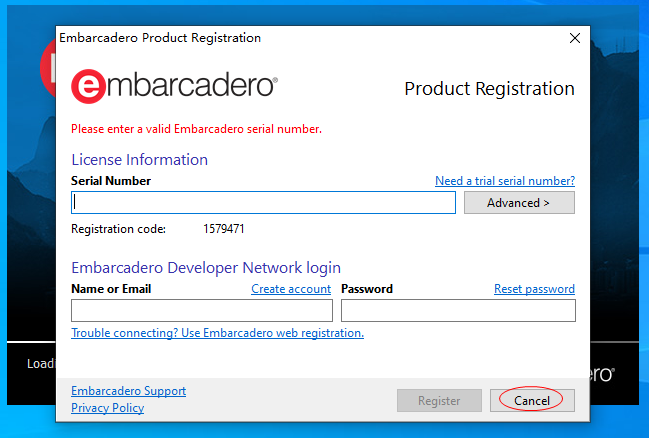Follow the Create account link
Screen dimensions: 649x438
click(x=291, y=289)
